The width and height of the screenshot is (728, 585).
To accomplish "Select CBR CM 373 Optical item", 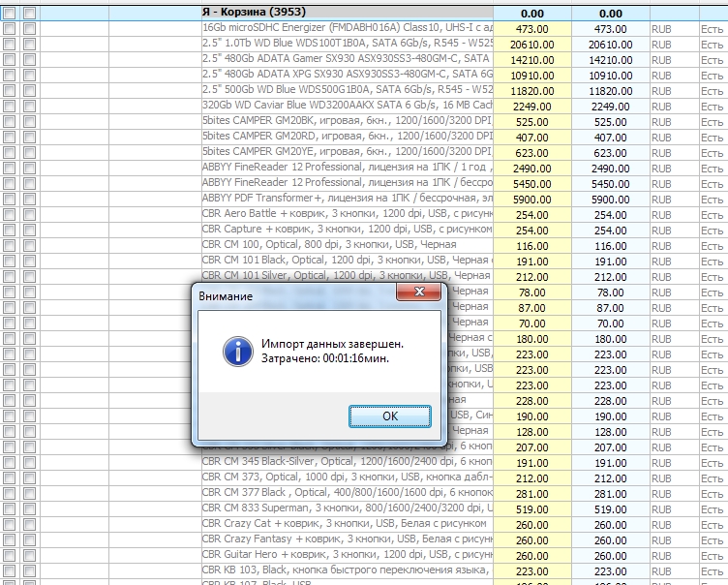I will pyautogui.click(x=348, y=477).
